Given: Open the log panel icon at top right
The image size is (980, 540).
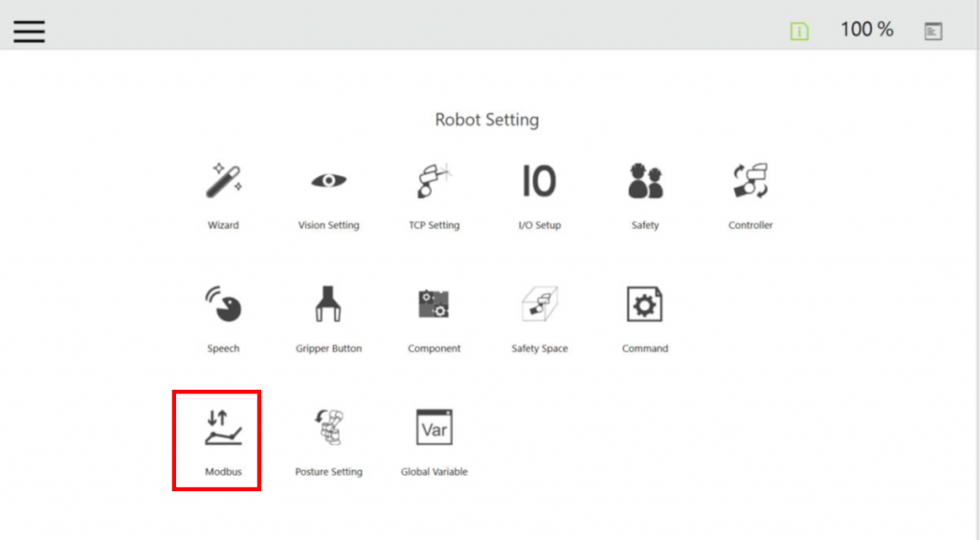Looking at the screenshot, I should click(933, 31).
